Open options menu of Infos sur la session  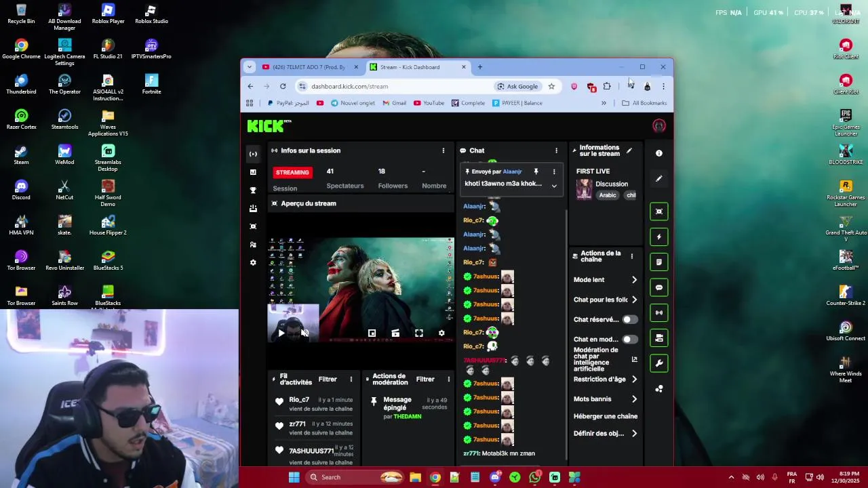point(443,150)
